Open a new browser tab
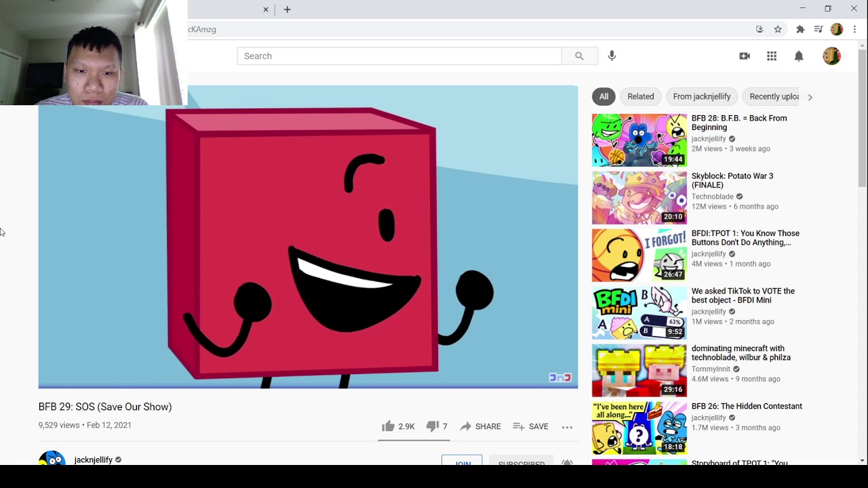 point(287,9)
